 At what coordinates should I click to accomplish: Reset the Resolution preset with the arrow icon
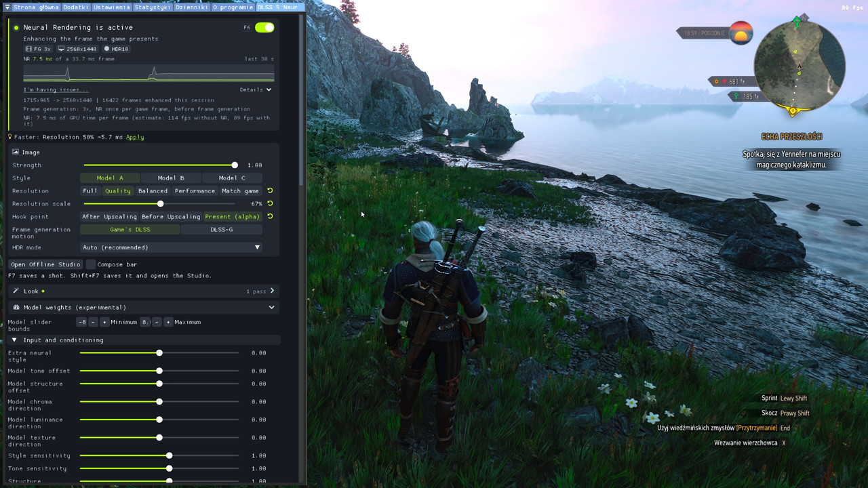coord(270,190)
